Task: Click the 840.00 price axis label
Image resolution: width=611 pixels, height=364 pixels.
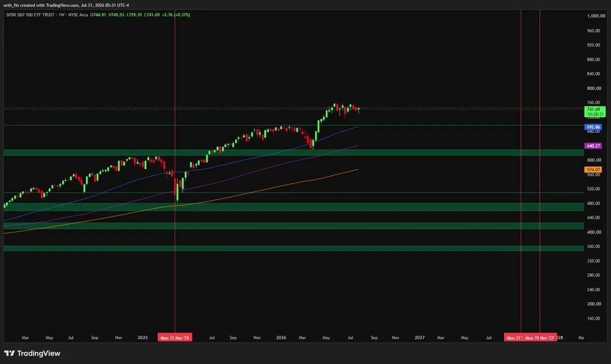Action: pyautogui.click(x=594, y=74)
